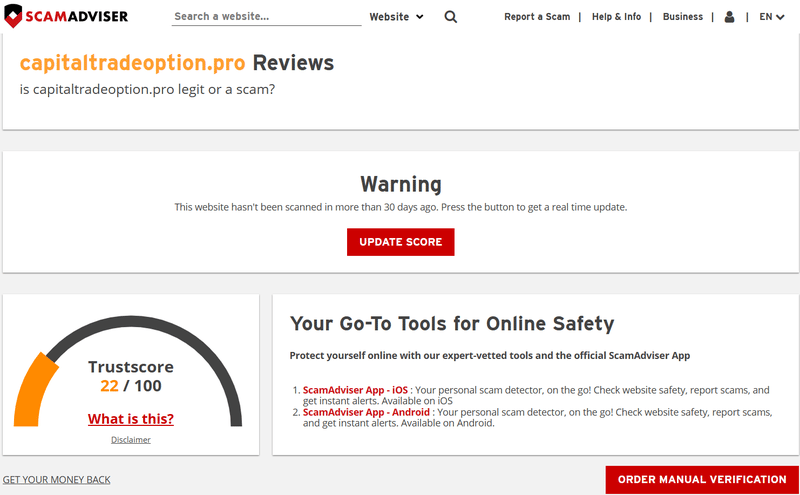
Task: Open the Help & Info menu item
Action: click(616, 17)
